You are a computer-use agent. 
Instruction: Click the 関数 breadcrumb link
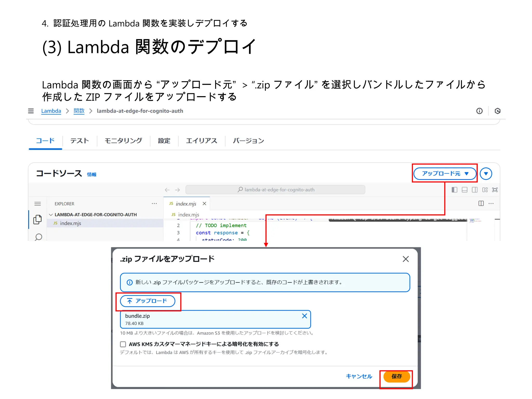tap(79, 111)
